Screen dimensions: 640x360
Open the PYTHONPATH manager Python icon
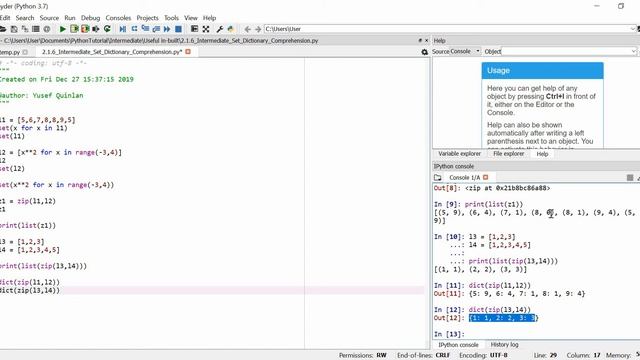(231, 29)
